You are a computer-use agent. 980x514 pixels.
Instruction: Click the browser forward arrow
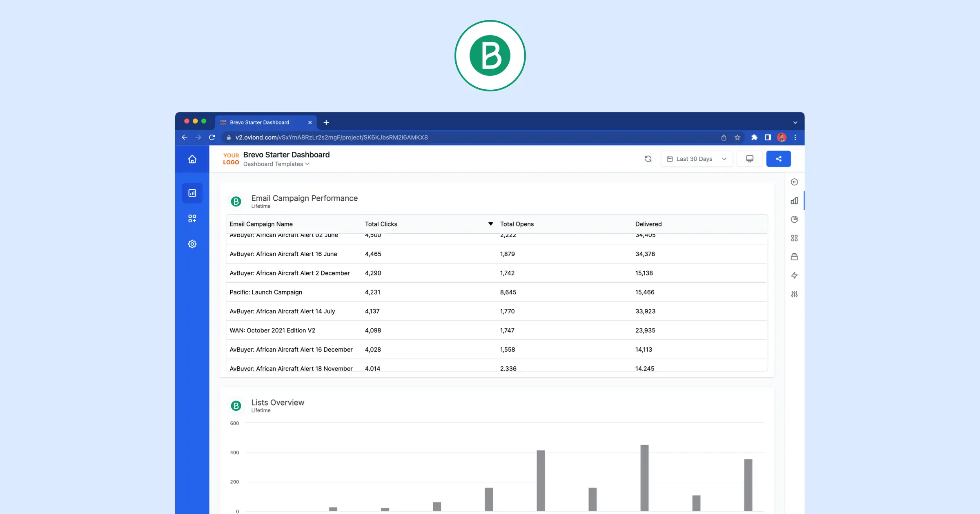click(x=198, y=137)
